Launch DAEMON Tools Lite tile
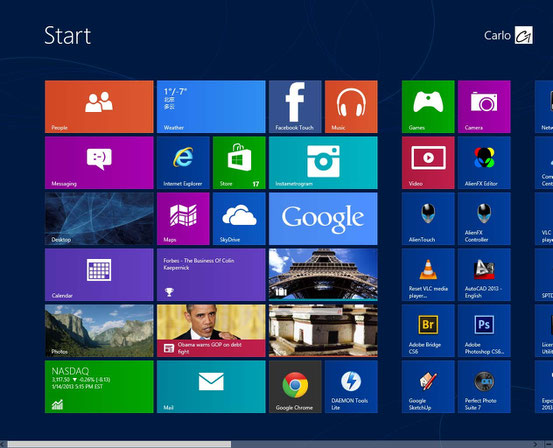Image resolution: width=553 pixels, height=448 pixels. click(351, 387)
